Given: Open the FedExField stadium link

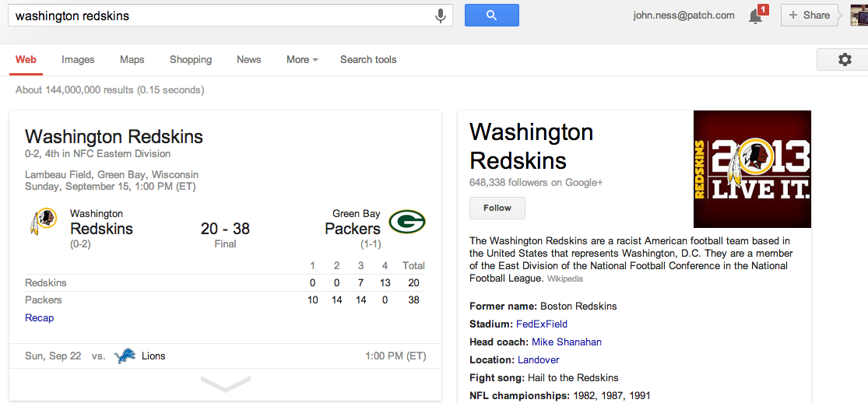Looking at the screenshot, I should [x=541, y=324].
